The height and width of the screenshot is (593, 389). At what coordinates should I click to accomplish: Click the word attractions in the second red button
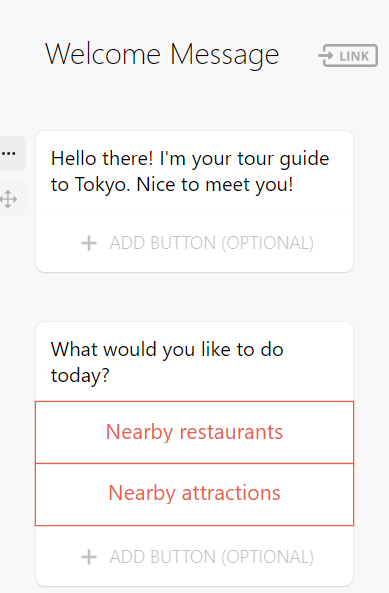(231, 493)
